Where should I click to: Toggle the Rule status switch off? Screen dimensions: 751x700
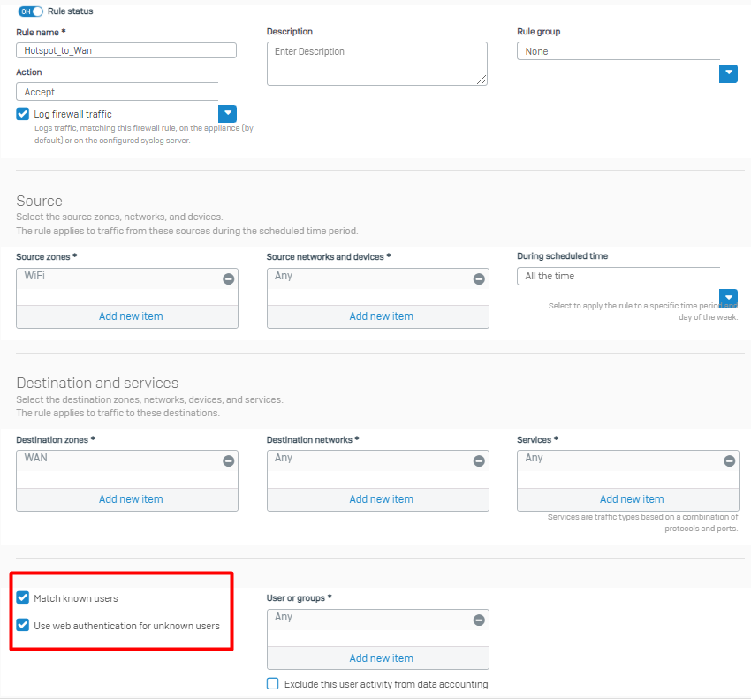pos(31,11)
